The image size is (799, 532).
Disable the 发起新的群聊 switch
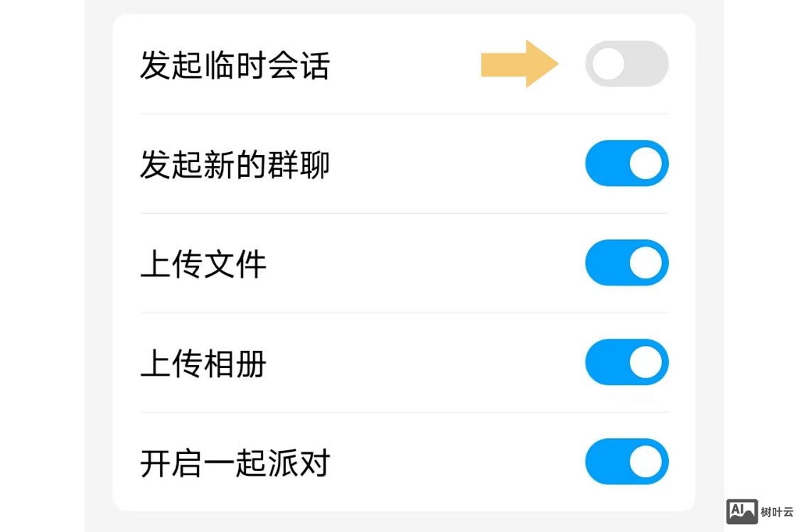coord(626,163)
